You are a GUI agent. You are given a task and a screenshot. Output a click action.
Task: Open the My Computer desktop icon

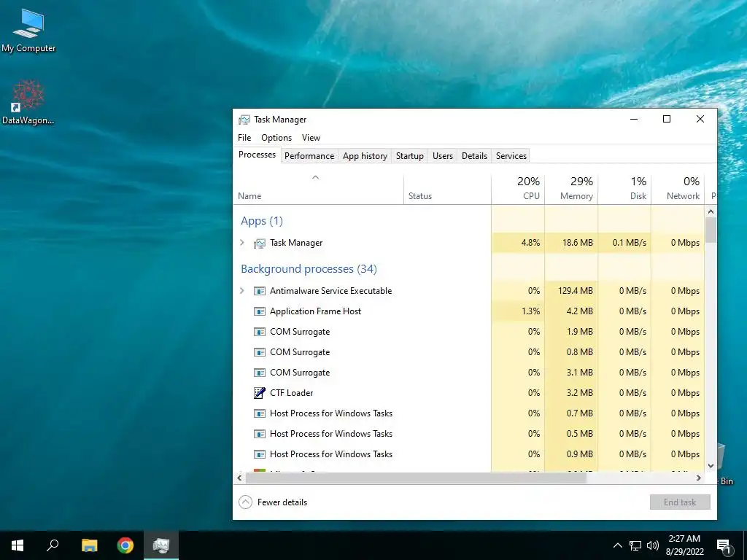point(28,31)
